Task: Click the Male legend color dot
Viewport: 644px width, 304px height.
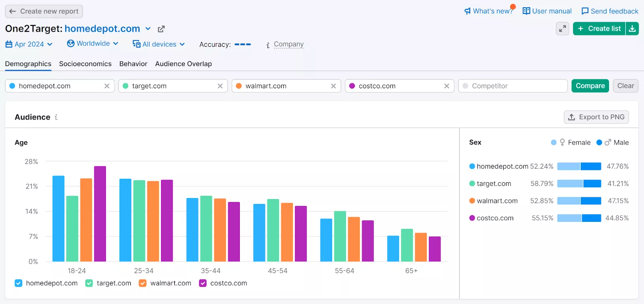Action: (x=599, y=143)
